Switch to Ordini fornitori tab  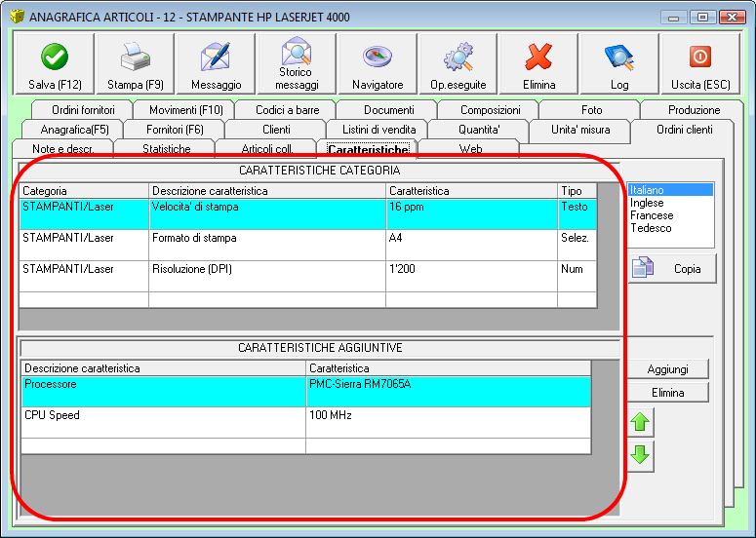83,110
